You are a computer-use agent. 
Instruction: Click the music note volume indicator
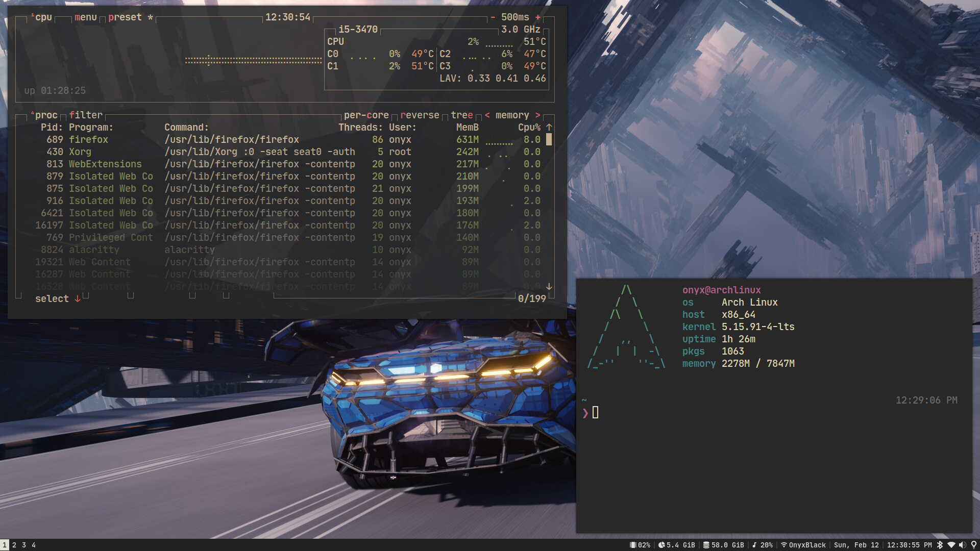pyautogui.click(x=762, y=545)
